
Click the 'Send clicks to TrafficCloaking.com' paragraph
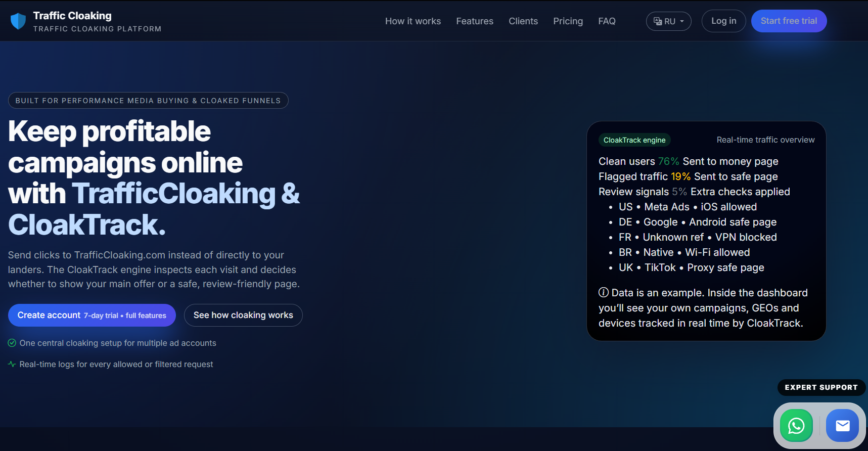pos(154,269)
